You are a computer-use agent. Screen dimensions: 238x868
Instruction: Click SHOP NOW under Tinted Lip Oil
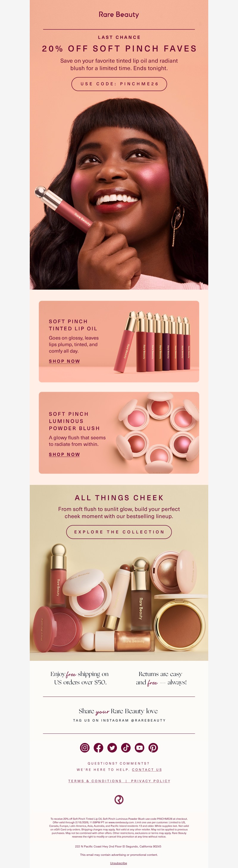[x=64, y=361]
